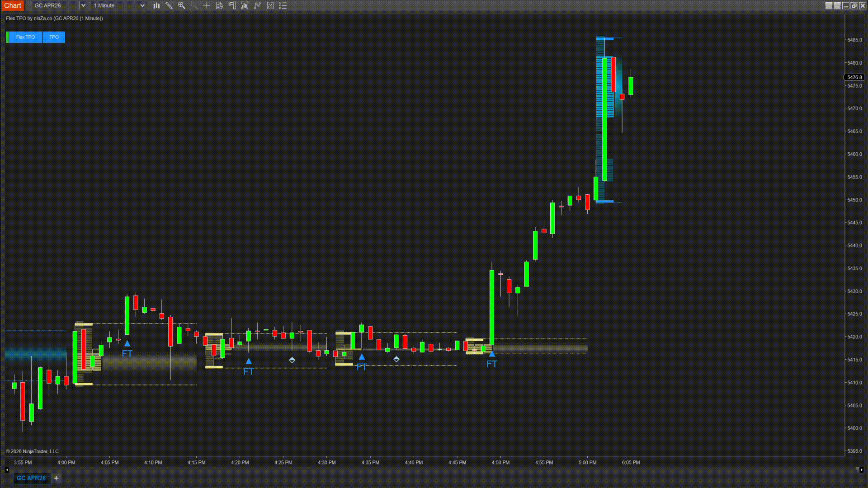This screenshot has height=488, width=868.
Task: Open Chart Trader panel icon
Action: coord(232,5)
